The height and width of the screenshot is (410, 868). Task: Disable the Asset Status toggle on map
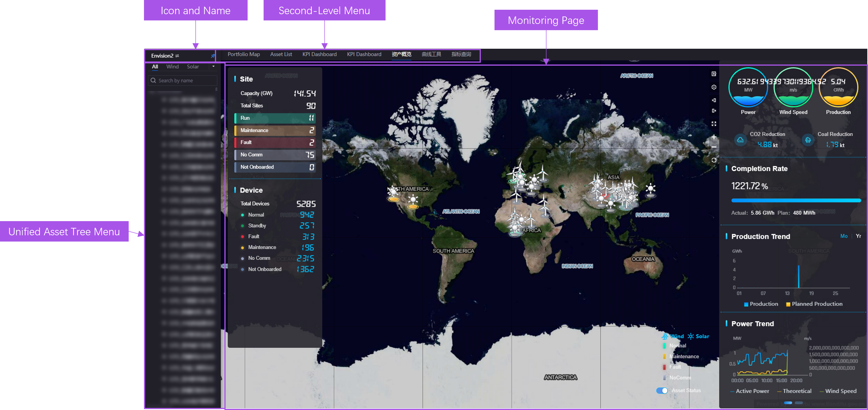tap(662, 391)
